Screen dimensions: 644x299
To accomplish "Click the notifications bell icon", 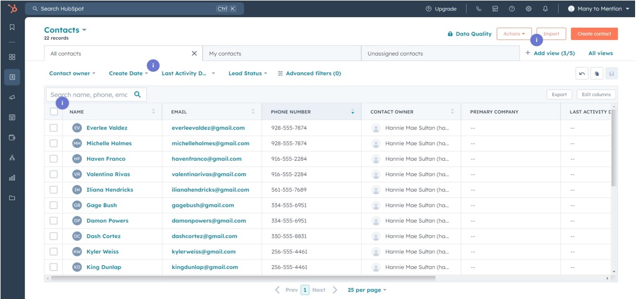I will click(x=545, y=8).
